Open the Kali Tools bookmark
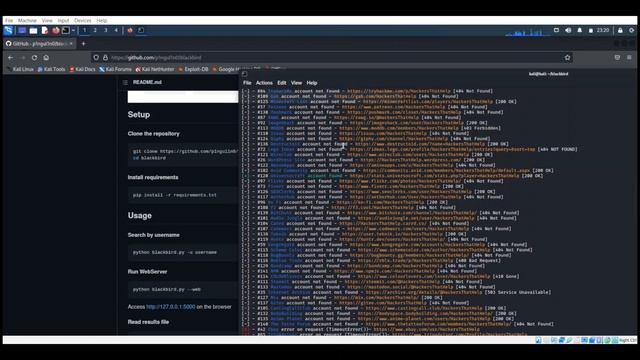The image size is (640, 360). tap(51, 69)
